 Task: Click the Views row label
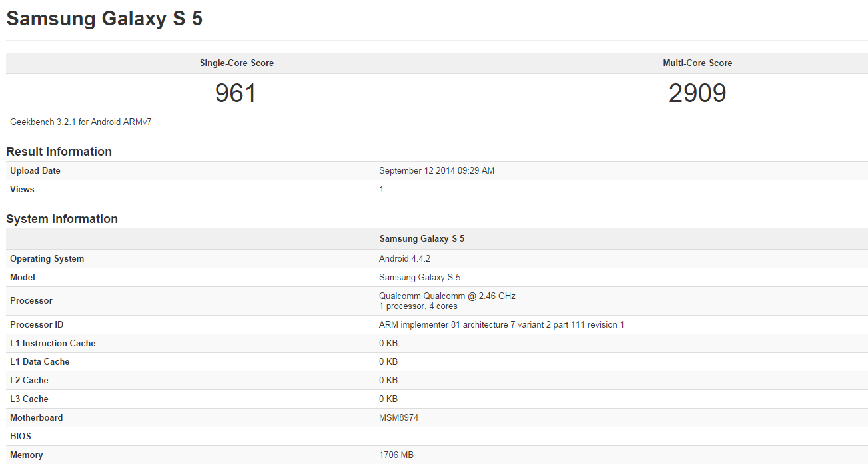[x=22, y=190]
